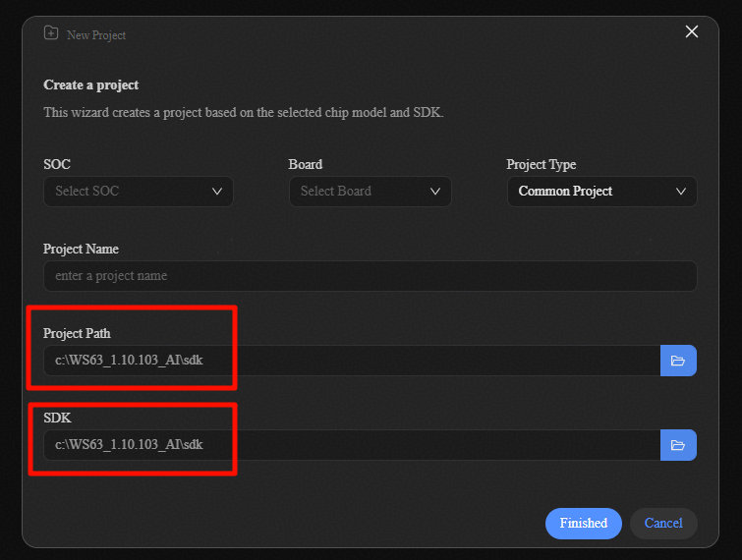Image resolution: width=742 pixels, height=560 pixels.
Task: Click the chevron arrow in Board field
Action: (435, 192)
